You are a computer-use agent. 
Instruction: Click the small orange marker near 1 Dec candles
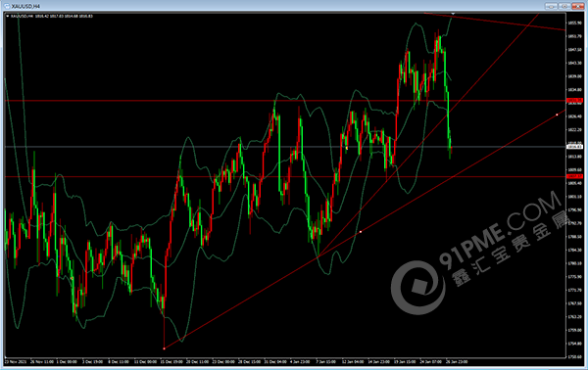(72, 278)
